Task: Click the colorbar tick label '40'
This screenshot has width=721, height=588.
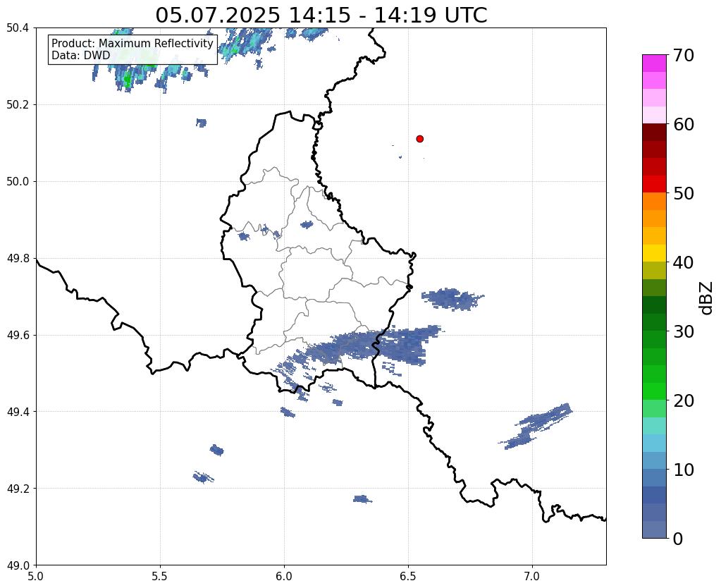Action: pyautogui.click(x=684, y=262)
